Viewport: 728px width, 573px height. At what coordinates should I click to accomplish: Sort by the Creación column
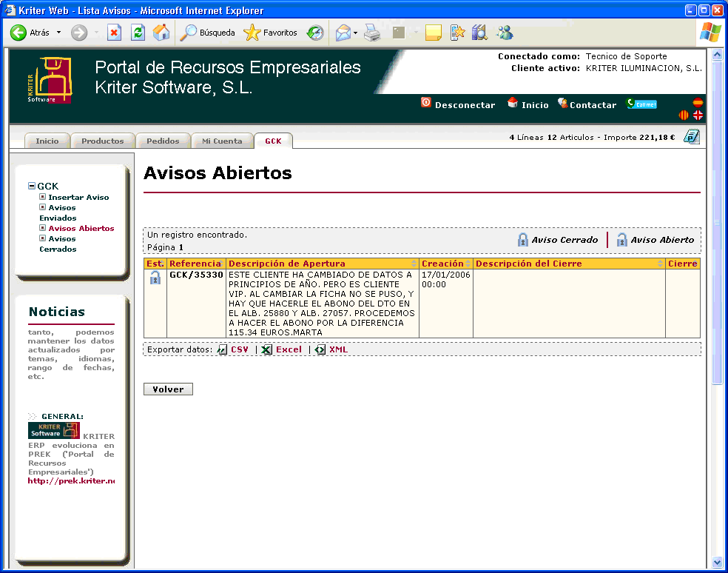[446, 264]
